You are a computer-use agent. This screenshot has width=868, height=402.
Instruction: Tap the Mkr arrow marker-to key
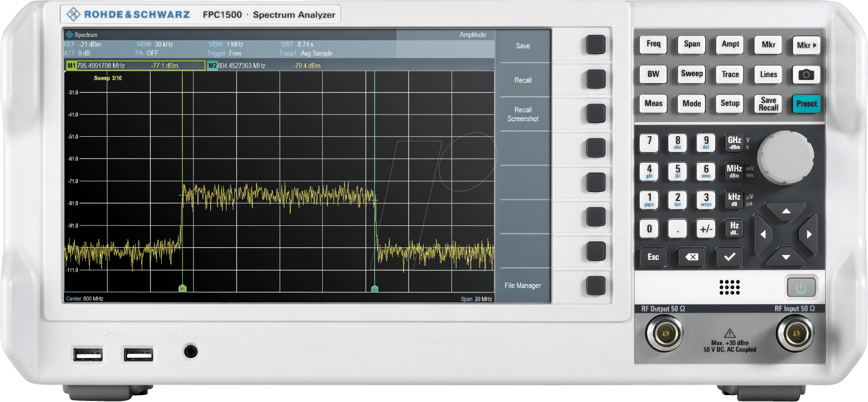(x=807, y=45)
